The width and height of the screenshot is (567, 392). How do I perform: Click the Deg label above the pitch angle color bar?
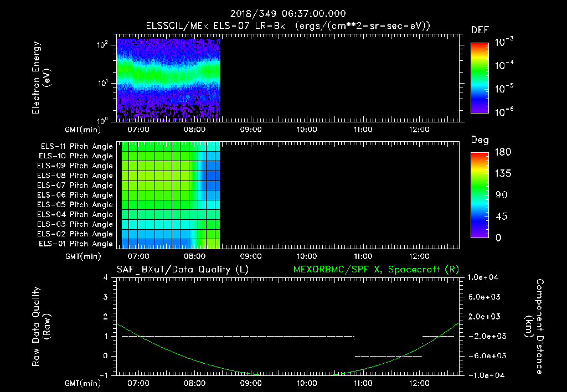coord(480,140)
